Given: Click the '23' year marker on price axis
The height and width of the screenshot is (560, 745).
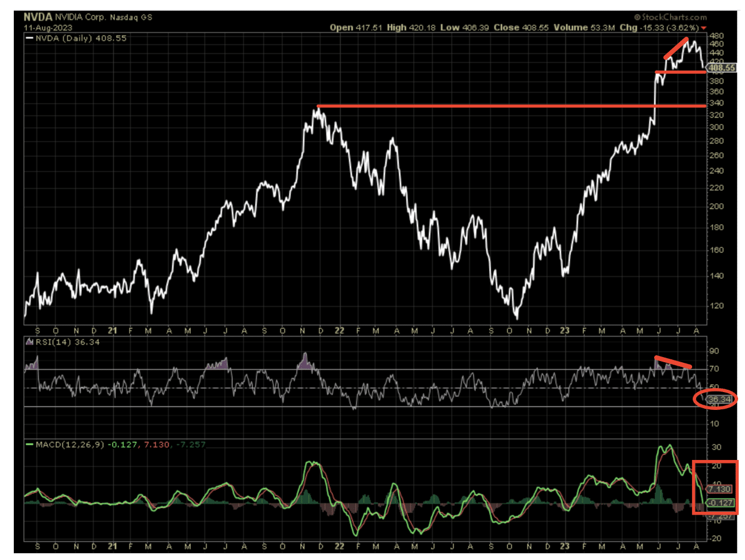Looking at the screenshot, I should 565,331.
